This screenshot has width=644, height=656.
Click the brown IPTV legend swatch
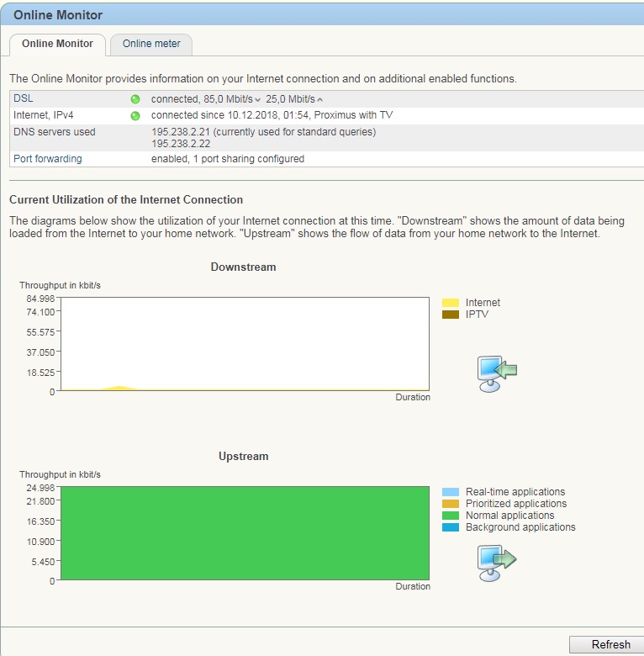(x=451, y=315)
